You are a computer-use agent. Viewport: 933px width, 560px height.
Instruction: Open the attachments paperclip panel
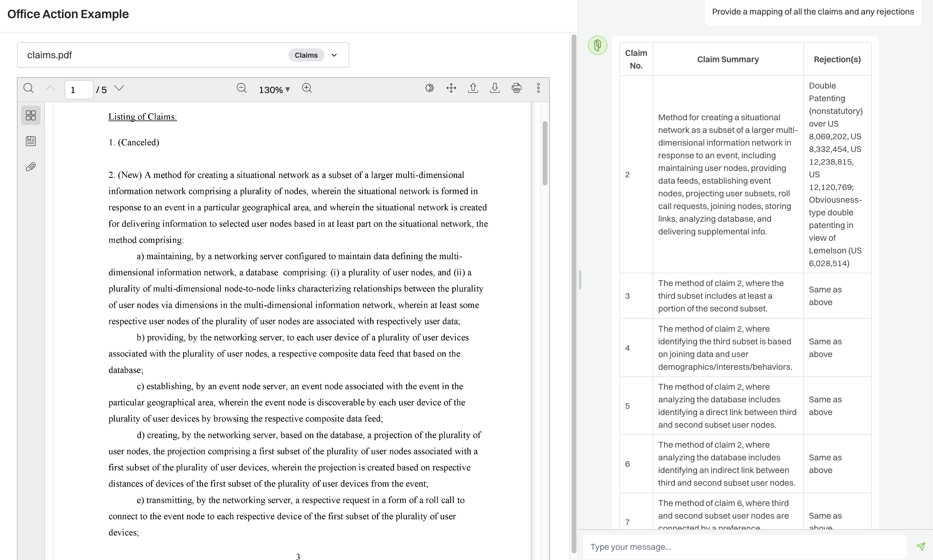point(31,167)
